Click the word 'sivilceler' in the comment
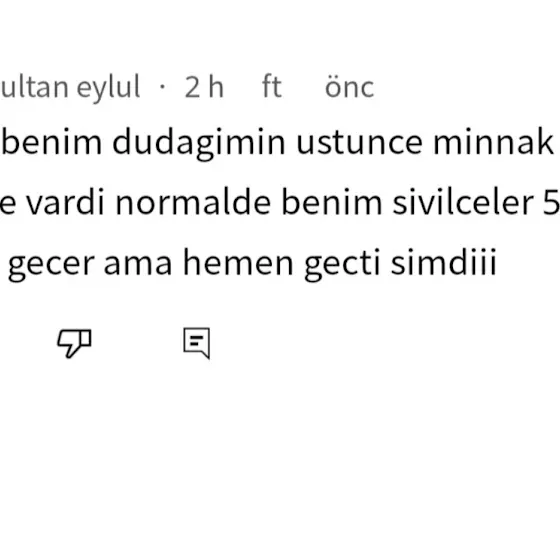 click(463, 203)
